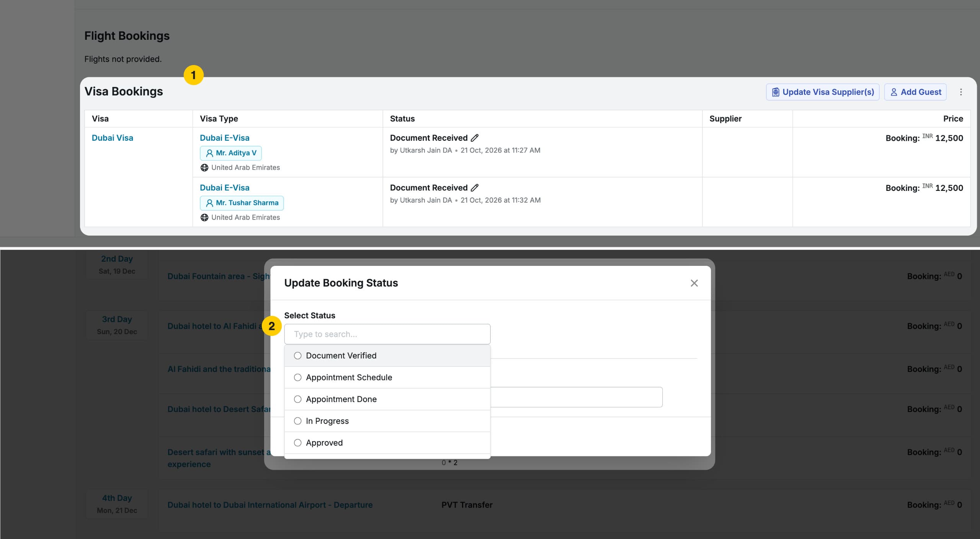This screenshot has width=980, height=539.
Task: Focus the Select Status search field
Action: point(387,334)
